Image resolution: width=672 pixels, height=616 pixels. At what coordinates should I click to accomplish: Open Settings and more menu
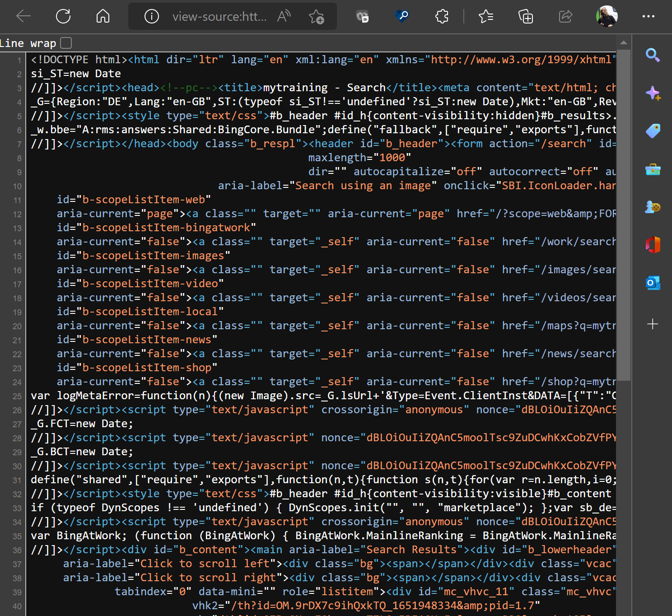click(649, 17)
